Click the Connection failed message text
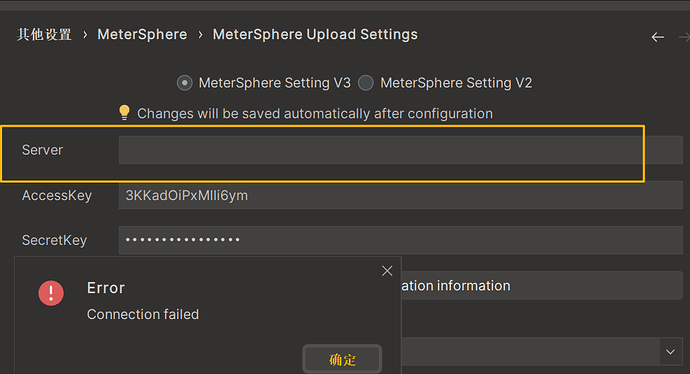The image size is (690, 374). [x=143, y=314]
